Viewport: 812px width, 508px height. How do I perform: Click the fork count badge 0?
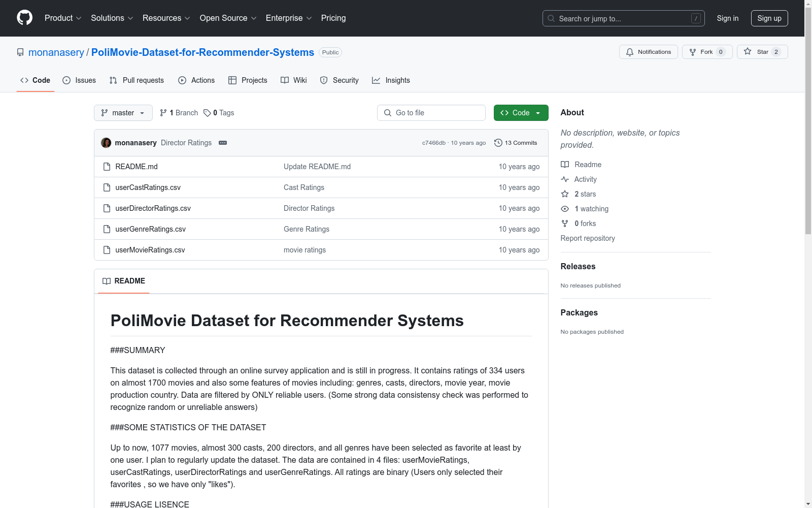tap(721, 52)
